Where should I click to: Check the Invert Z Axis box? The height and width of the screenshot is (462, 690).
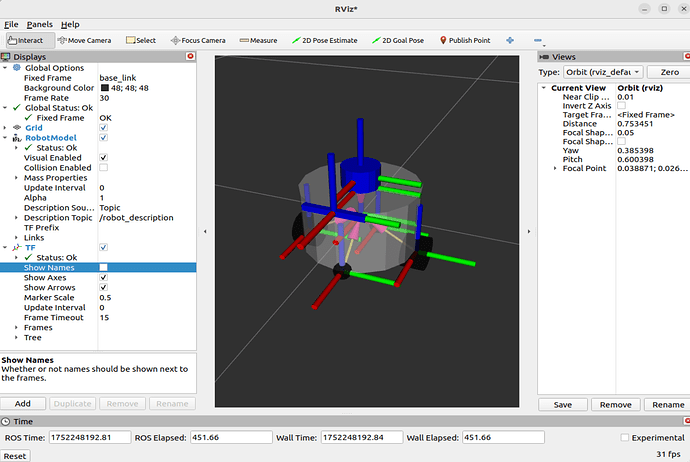tap(621, 106)
